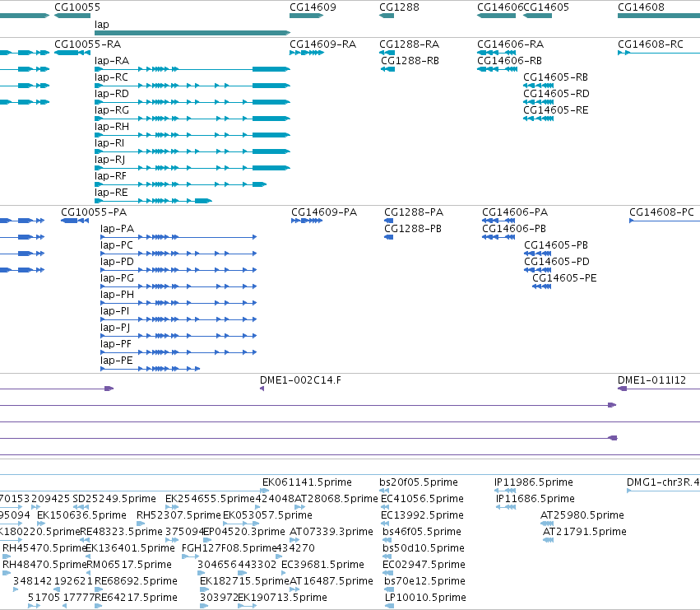The image size is (700, 610).
Task: Select protein lap-PG
Action: coord(178,287)
